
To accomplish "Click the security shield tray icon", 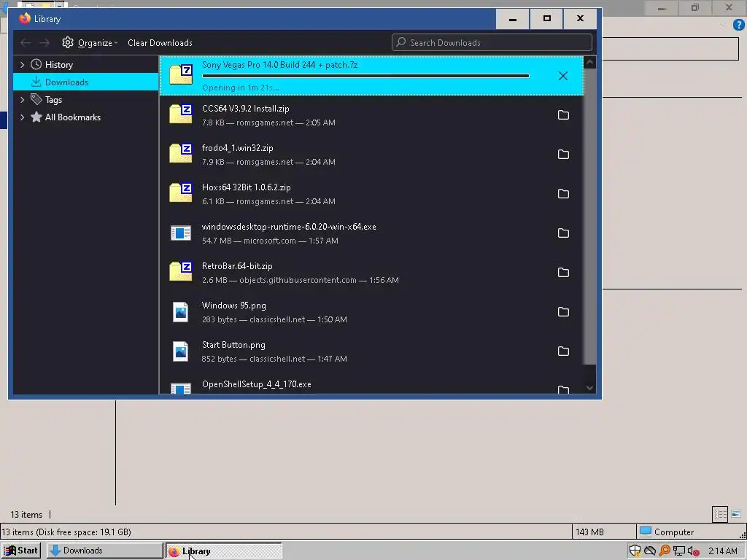I will point(635,551).
